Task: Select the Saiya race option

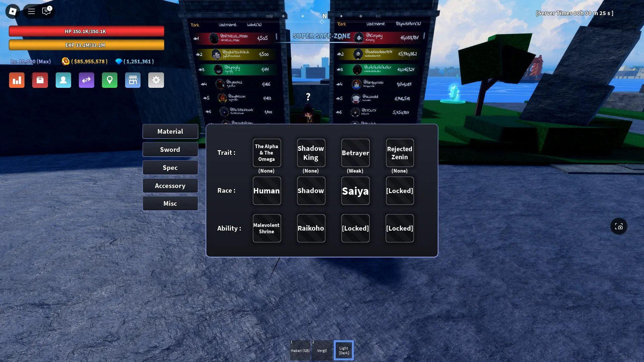Action: point(355,190)
